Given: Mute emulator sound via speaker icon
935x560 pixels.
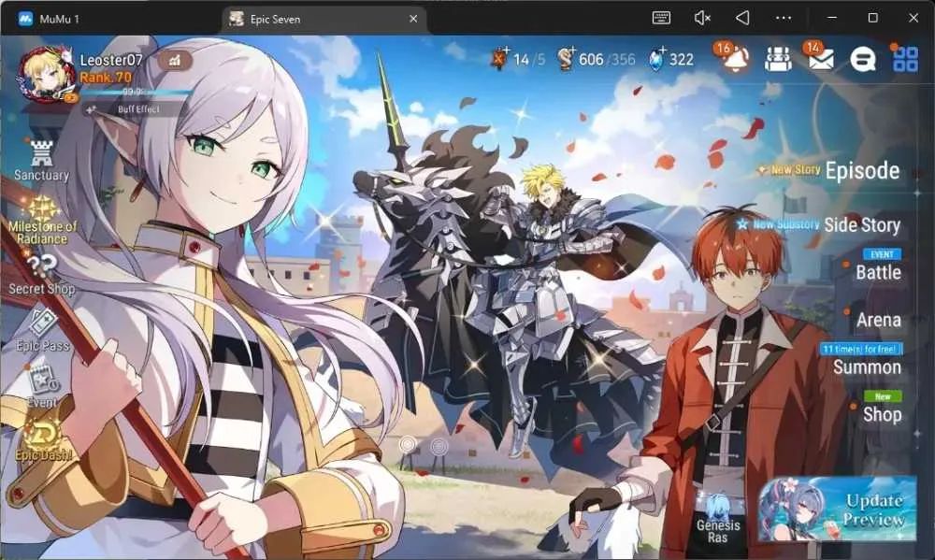Looking at the screenshot, I should (702, 19).
